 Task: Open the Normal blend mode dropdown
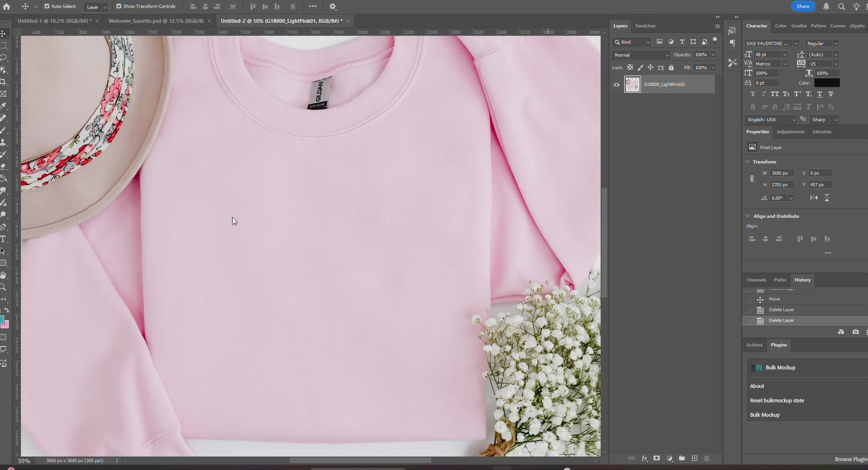click(641, 55)
